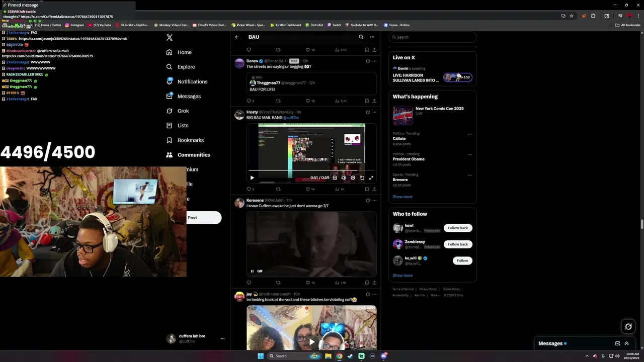Open New York Comic Con 2025 trend

pyautogui.click(x=432, y=115)
